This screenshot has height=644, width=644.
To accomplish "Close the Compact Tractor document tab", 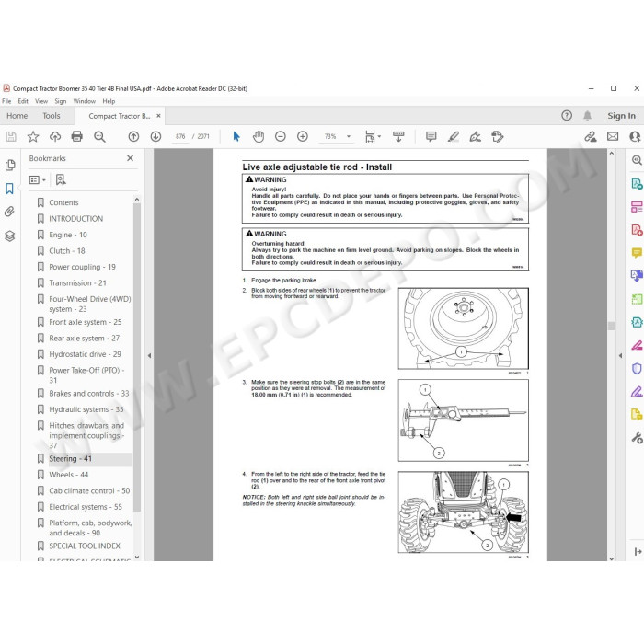I will point(158,116).
